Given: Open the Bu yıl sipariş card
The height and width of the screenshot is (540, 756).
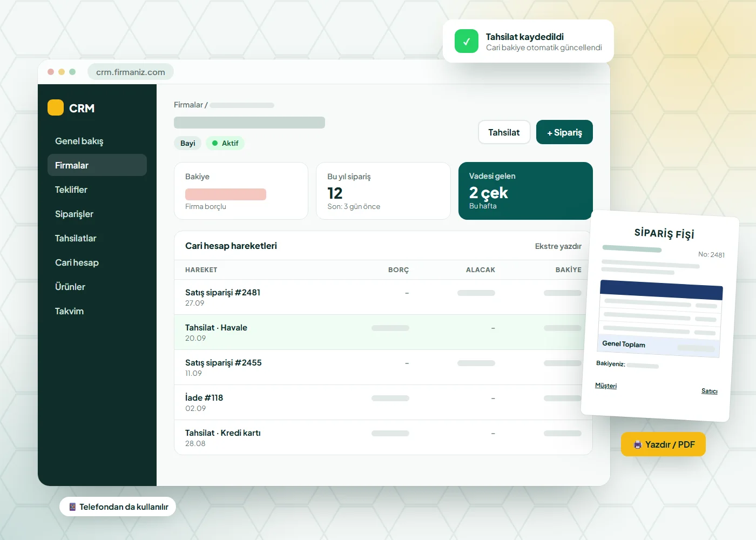Looking at the screenshot, I should [383, 191].
